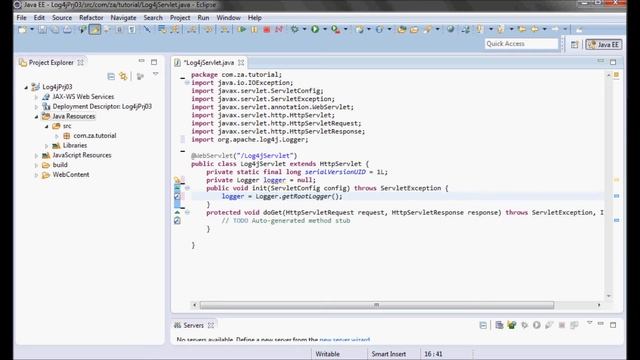Click the Run Last Tool icon with red toolbox

coord(336,29)
